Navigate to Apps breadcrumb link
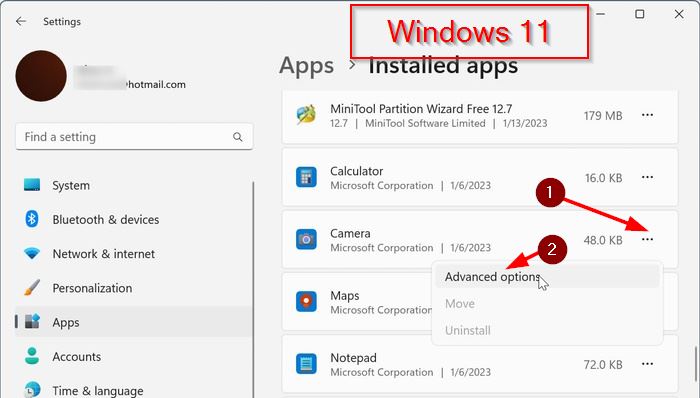The width and height of the screenshot is (700, 398). (x=307, y=66)
